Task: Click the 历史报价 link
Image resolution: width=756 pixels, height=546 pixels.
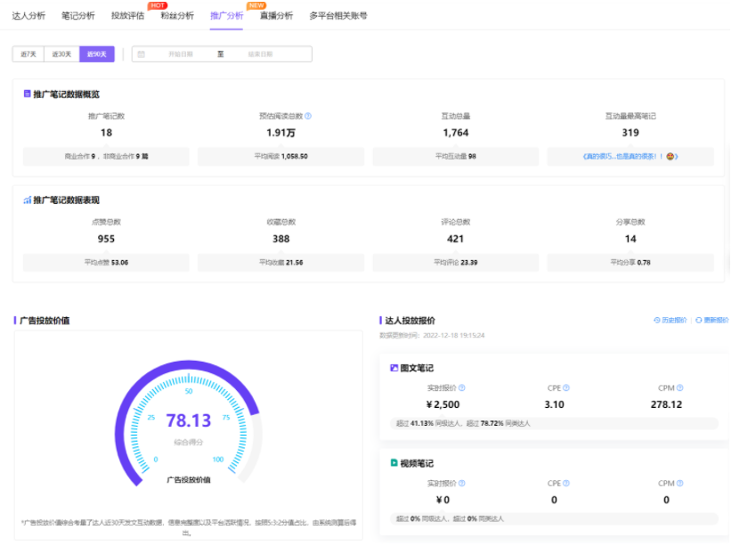Action: (671, 320)
